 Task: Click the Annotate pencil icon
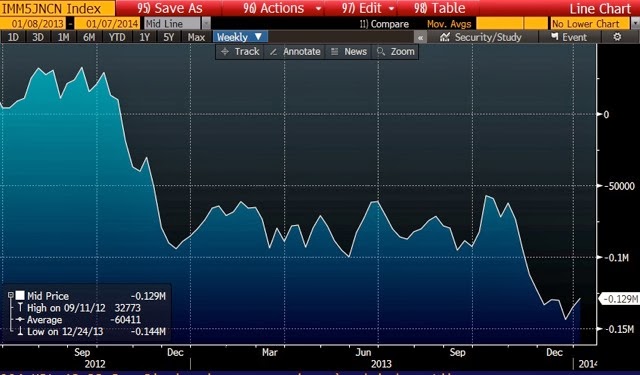point(273,52)
